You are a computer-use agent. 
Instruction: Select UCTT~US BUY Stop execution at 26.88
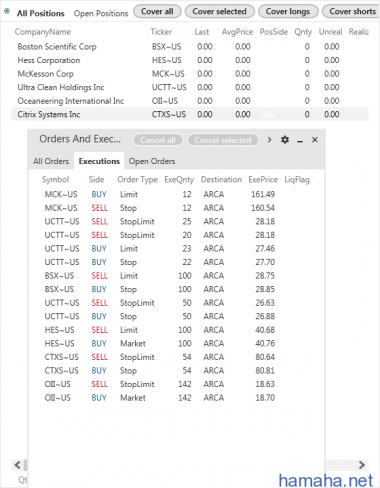pyautogui.click(x=177, y=316)
